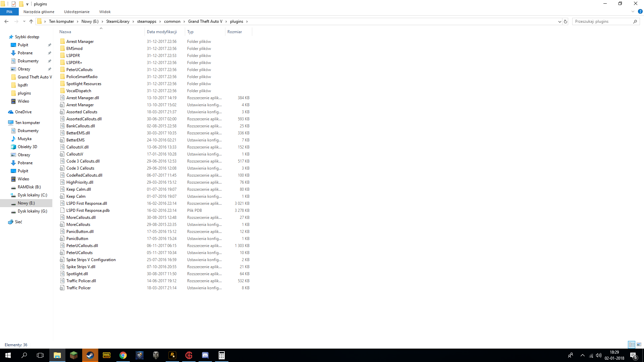Image resolution: width=644 pixels, height=362 pixels.
Task: Open Chrome from the taskbar
Action: click(123, 355)
